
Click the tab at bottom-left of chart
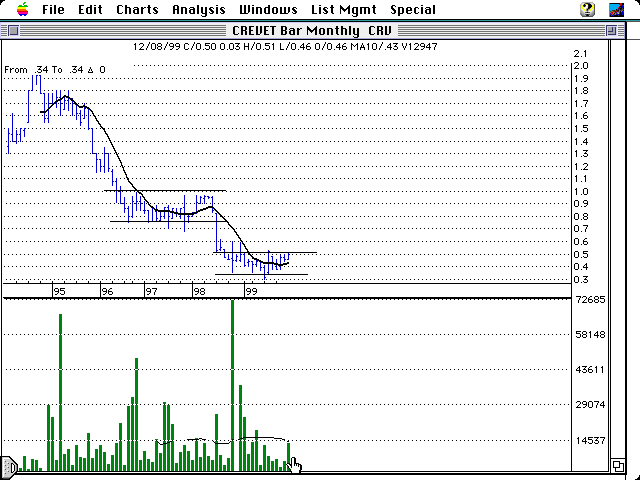[x=9, y=466]
